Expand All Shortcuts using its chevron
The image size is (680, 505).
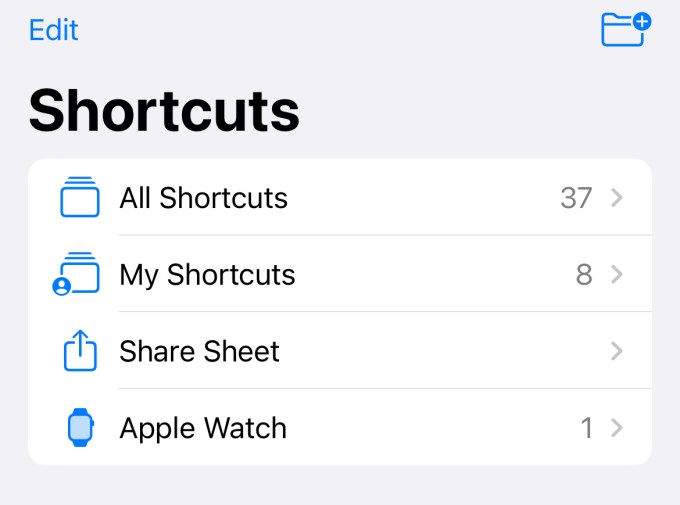[x=617, y=198]
